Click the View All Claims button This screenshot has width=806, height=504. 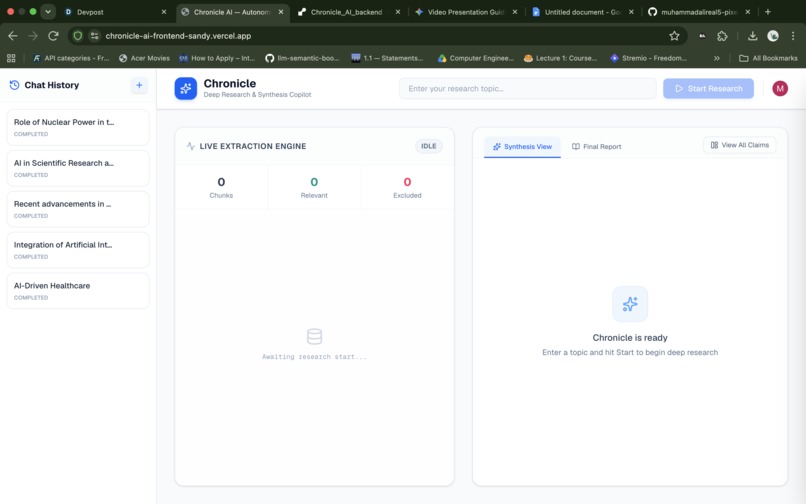tap(739, 145)
